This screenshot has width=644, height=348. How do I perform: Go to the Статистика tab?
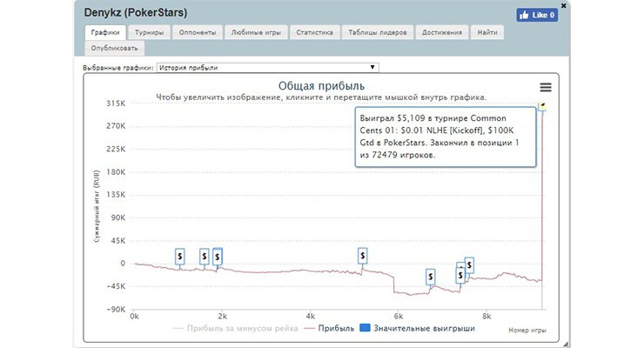pyautogui.click(x=314, y=32)
